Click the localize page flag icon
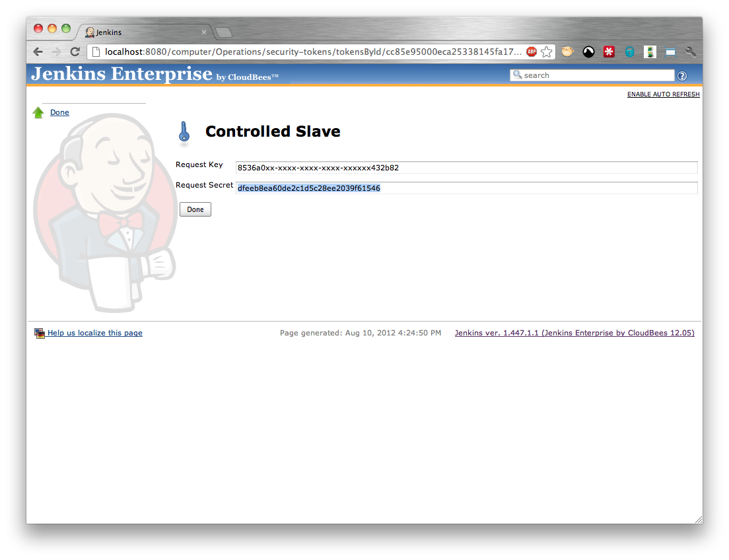This screenshot has width=729, height=560. click(40, 333)
